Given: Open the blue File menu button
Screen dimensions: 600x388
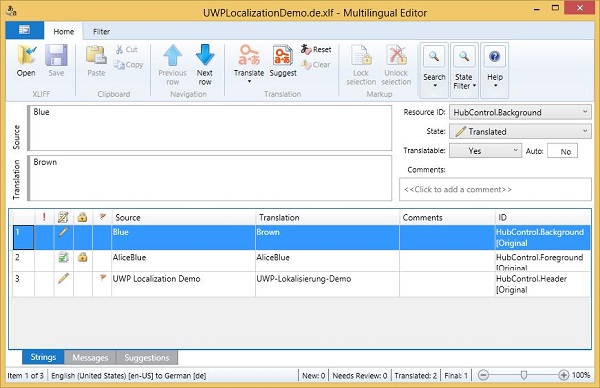Looking at the screenshot, I should point(24,30).
